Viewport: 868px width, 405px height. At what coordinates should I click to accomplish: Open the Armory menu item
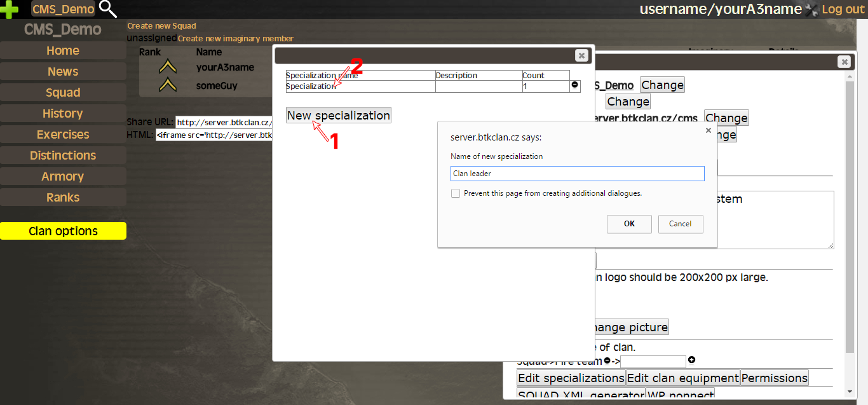tap(63, 176)
